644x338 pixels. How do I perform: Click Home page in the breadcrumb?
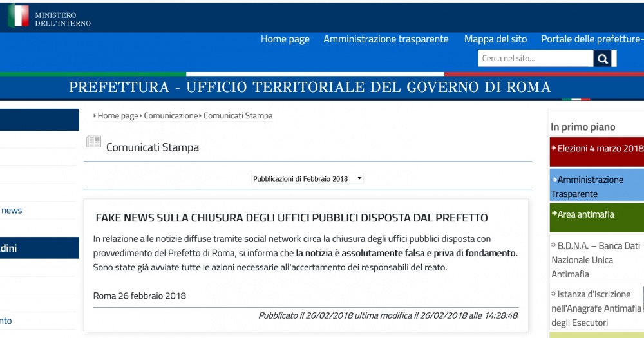(117, 116)
